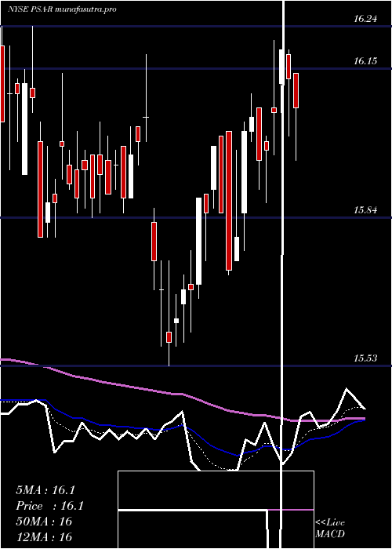392x549 pixels.
Task: Click the 5MA : 16.1 readout
Action: click(45, 490)
